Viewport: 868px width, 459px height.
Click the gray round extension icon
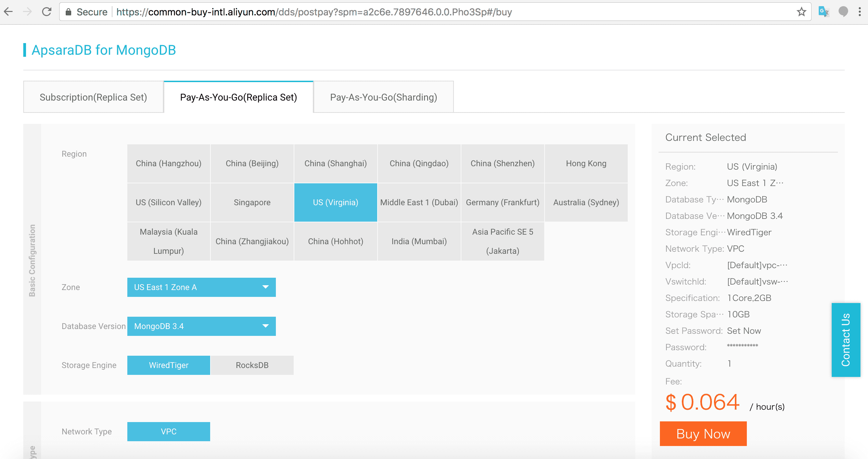pos(843,12)
